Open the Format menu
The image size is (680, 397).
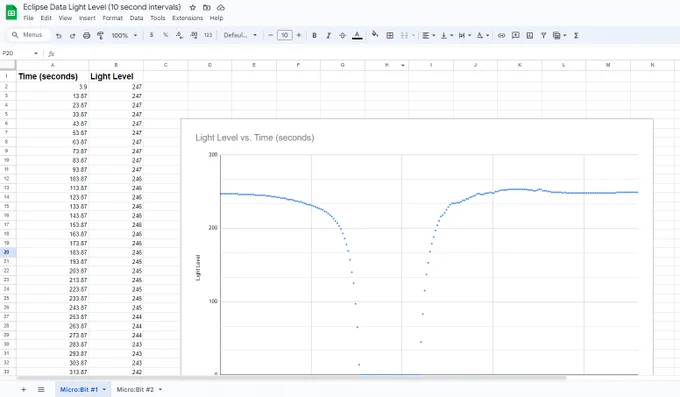pyautogui.click(x=113, y=18)
